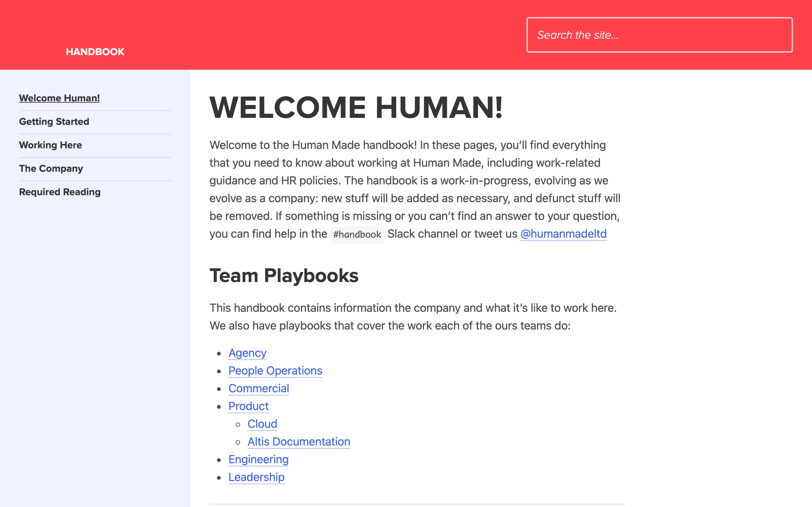Screen dimensions: 812x507
Task: Follow the @humanmadeltd Twitter link
Action: 563,234
